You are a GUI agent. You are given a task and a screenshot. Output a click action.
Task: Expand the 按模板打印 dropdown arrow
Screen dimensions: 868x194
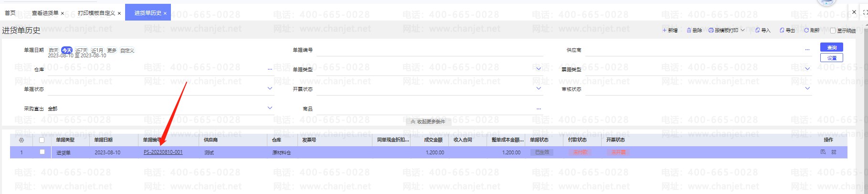[742, 31]
